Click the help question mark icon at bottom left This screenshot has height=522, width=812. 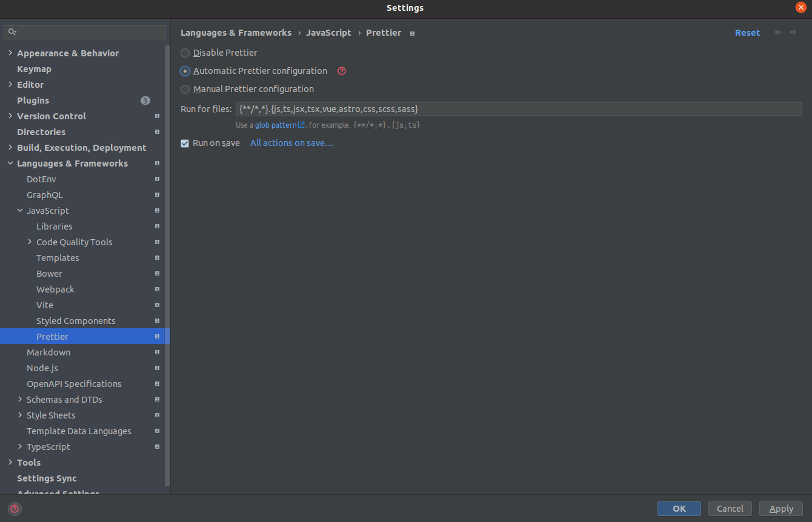click(15, 509)
